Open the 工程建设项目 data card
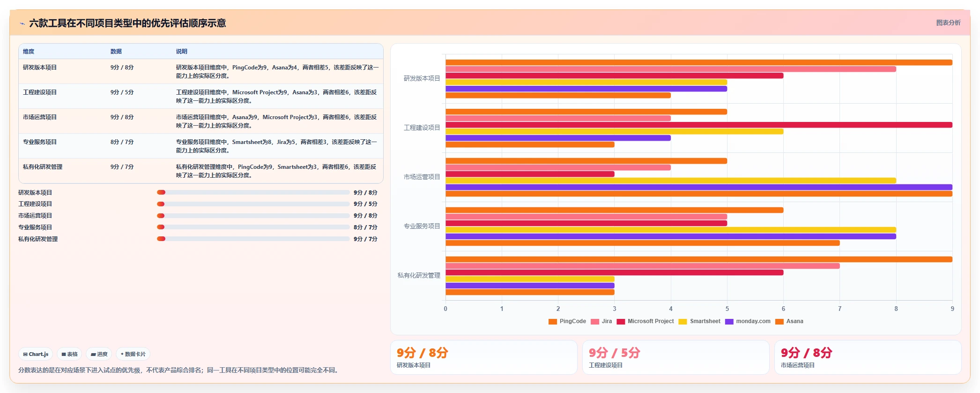 point(676,357)
